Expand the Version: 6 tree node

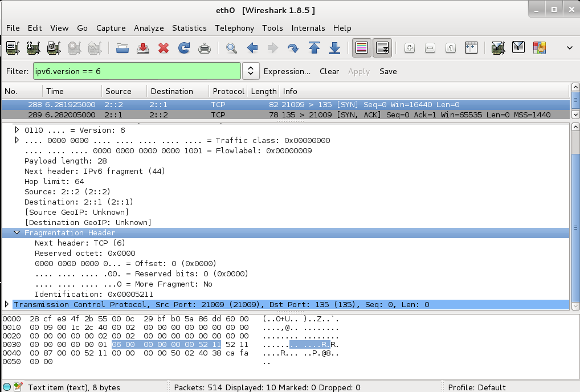(x=17, y=130)
